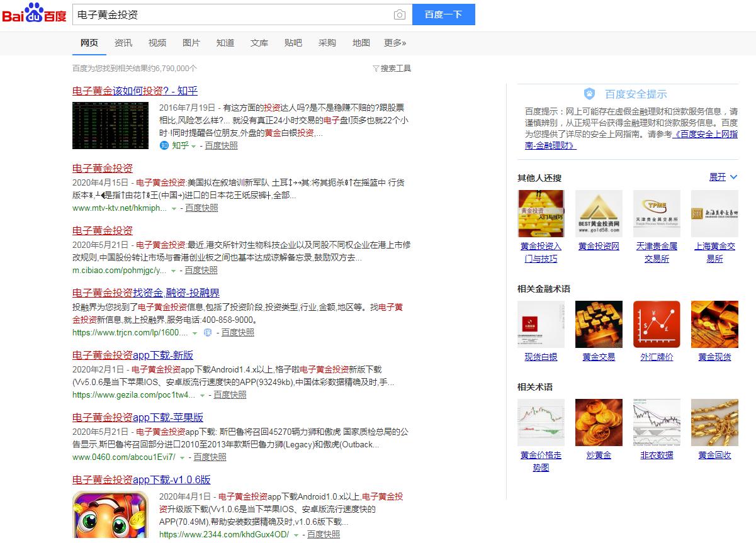Open the 天津贵金属交易所 text link

point(657,252)
